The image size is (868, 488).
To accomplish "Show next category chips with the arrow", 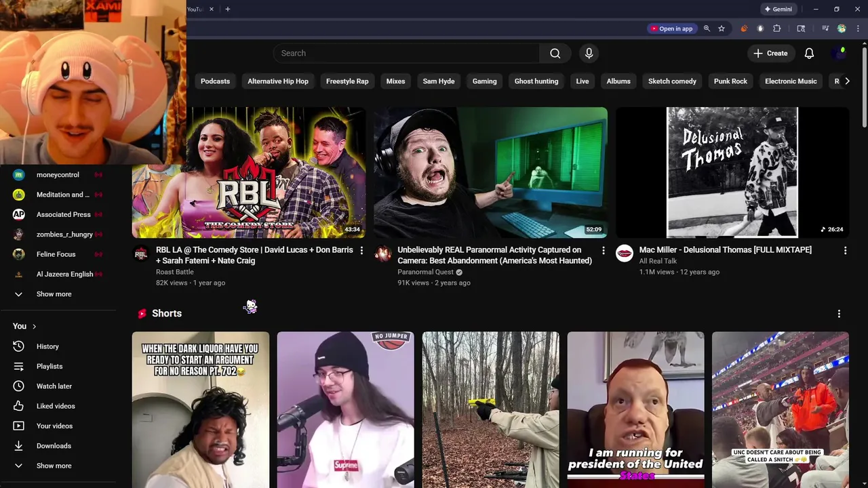I will [847, 81].
